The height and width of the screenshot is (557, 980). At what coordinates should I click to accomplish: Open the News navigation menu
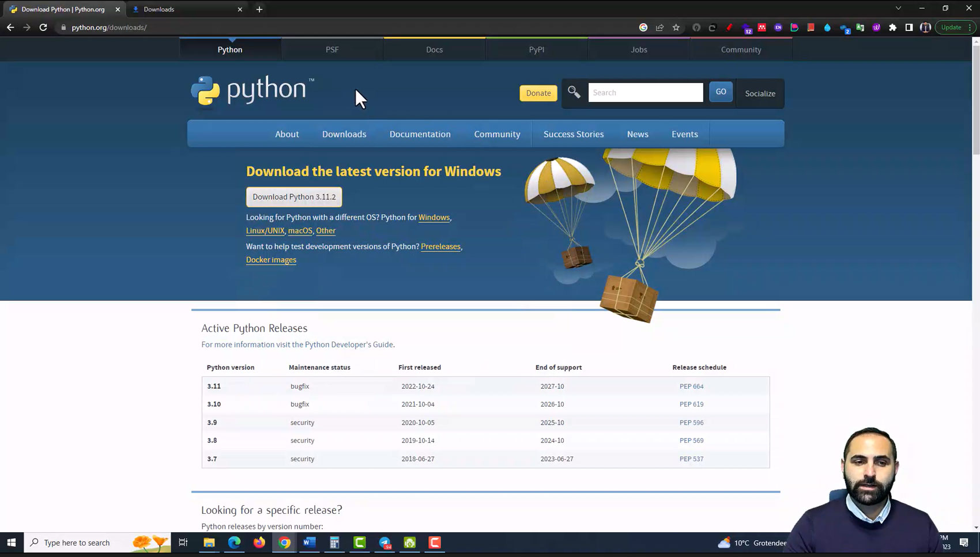(x=638, y=134)
